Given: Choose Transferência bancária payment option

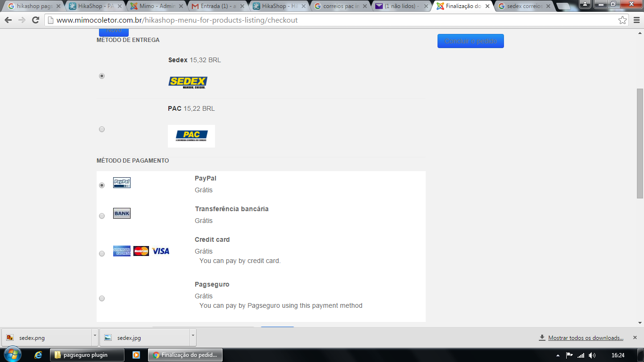Looking at the screenshot, I should click(102, 216).
